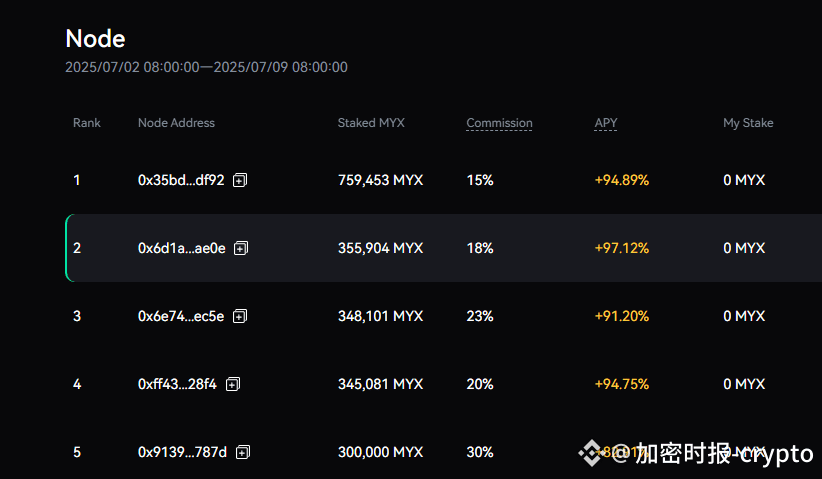Click the 23% commission value
Screen dimensions: 822x479
point(480,316)
